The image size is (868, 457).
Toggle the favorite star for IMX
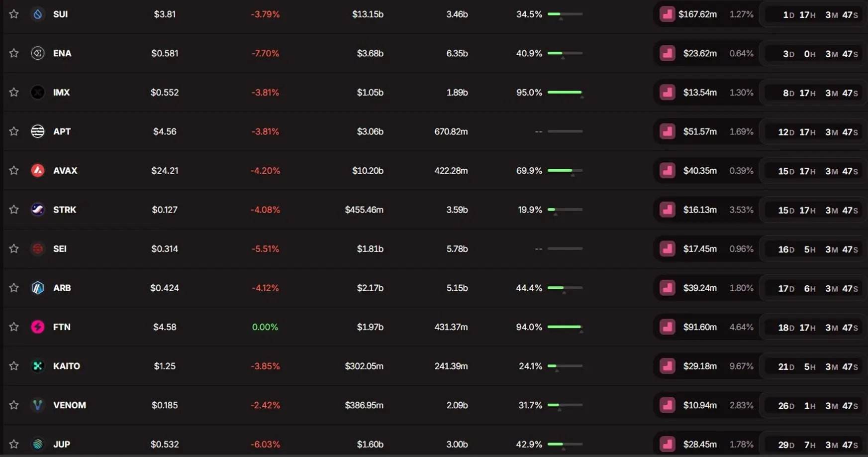pos(14,92)
